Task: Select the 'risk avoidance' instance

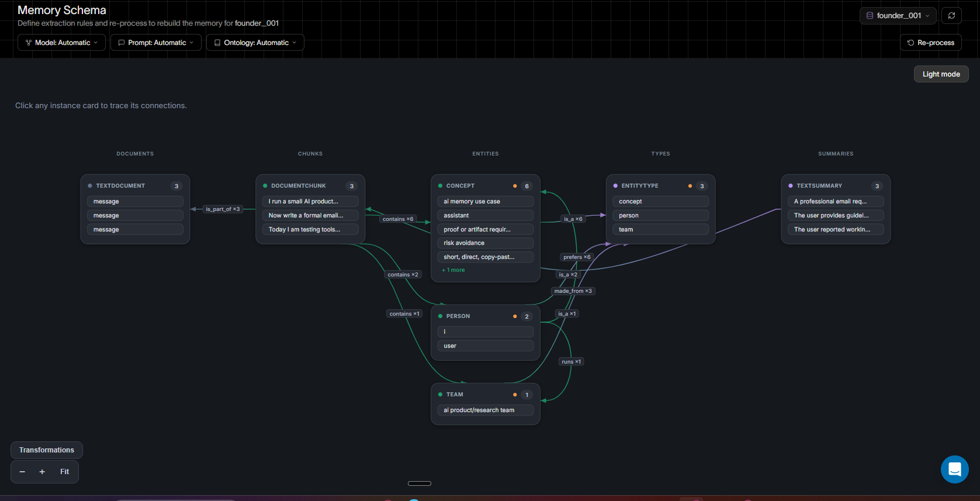Action: click(x=486, y=243)
